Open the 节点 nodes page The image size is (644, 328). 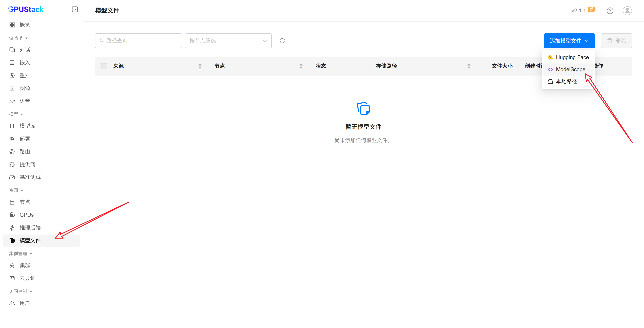coord(41,202)
